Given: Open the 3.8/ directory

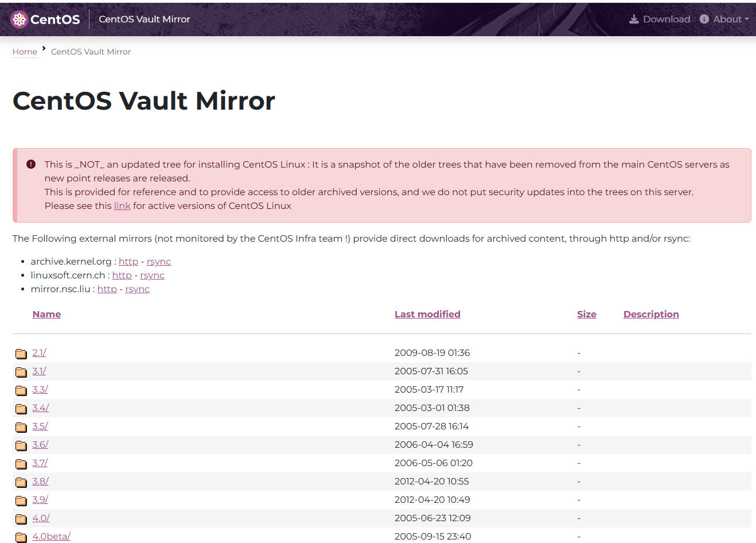Looking at the screenshot, I should (41, 481).
